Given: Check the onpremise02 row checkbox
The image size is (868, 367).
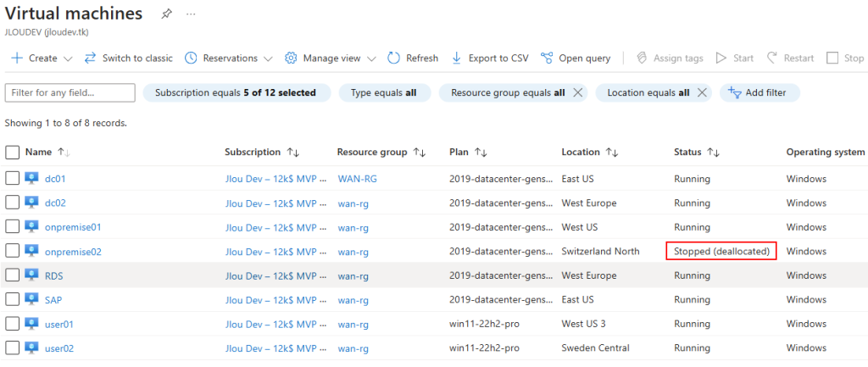Looking at the screenshot, I should pos(12,252).
